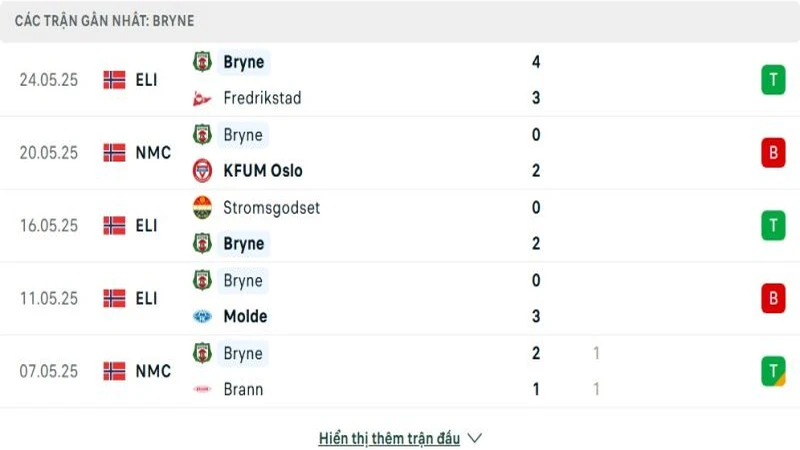Click the KFUM Oslo club crest
Image resolution: width=800 pixels, height=450 pixels.
click(x=202, y=171)
